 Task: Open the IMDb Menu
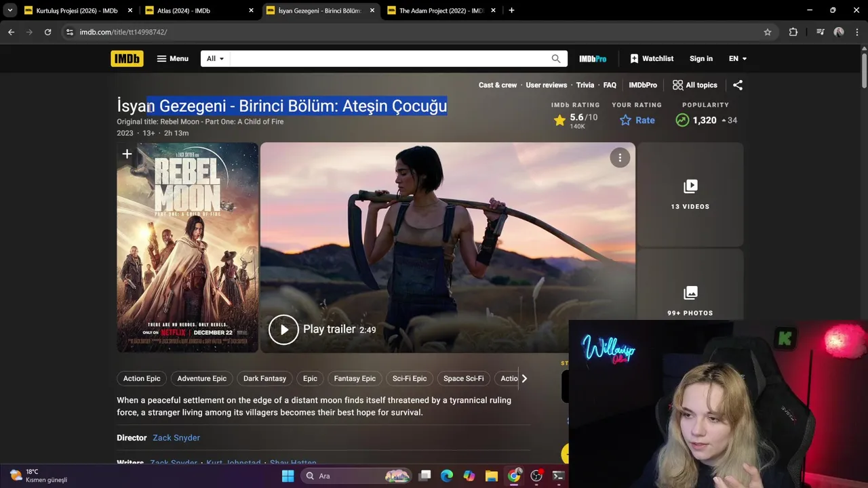tap(172, 59)
